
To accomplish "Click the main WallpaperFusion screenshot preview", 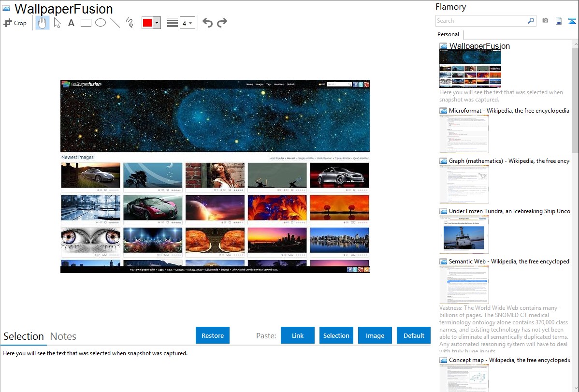I will coord(215,176).
